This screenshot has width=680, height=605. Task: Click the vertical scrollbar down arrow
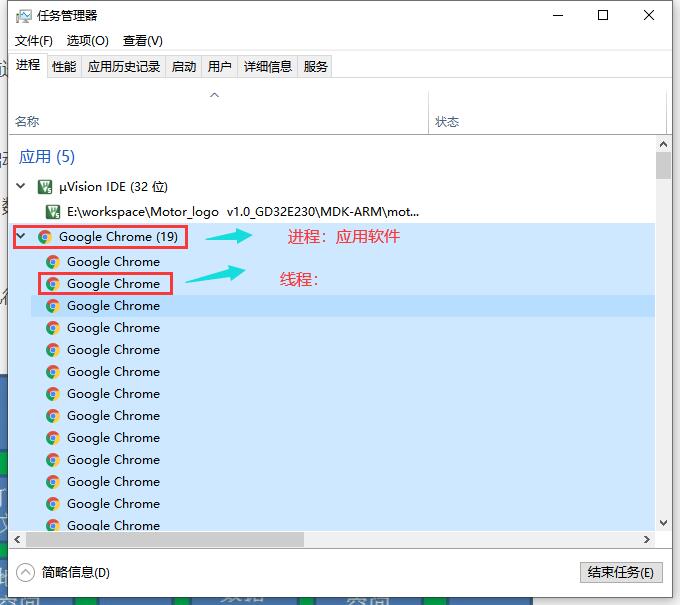tap(663, 523)
